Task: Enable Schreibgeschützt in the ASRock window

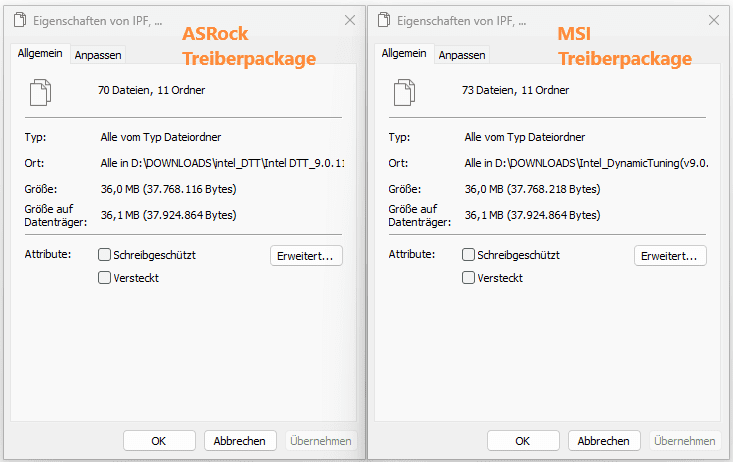Action: click(104, 255)
